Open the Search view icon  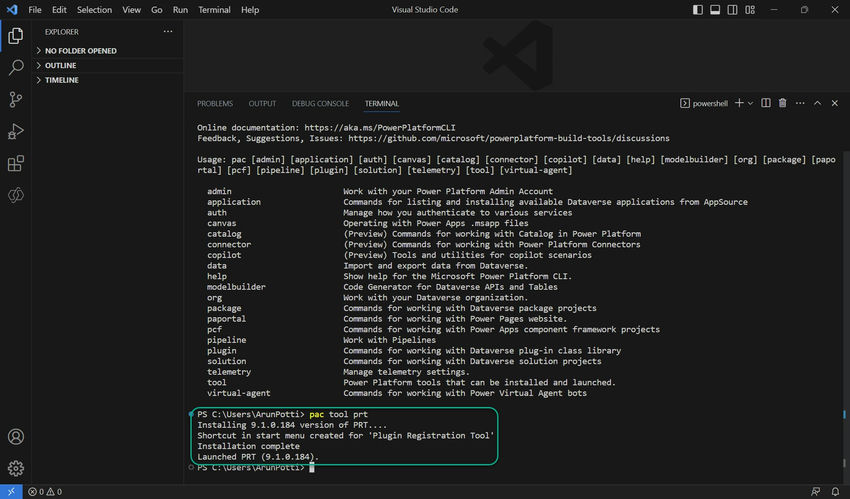click(x=16, y=67)
